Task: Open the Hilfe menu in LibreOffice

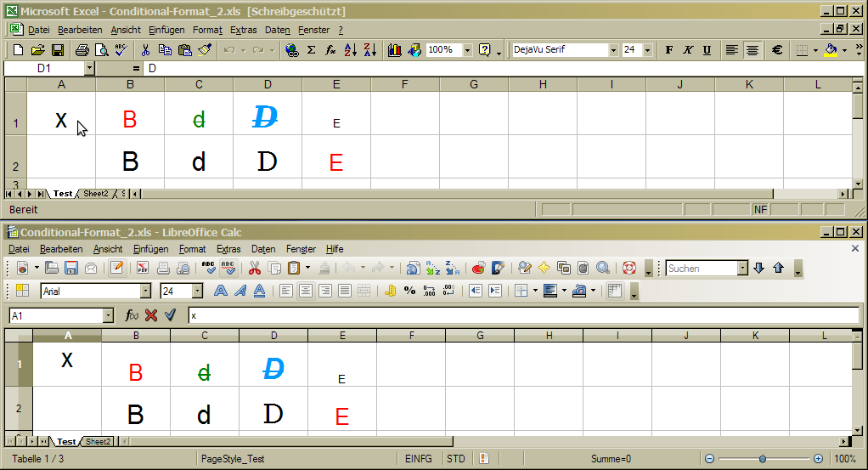Action: 335,249
